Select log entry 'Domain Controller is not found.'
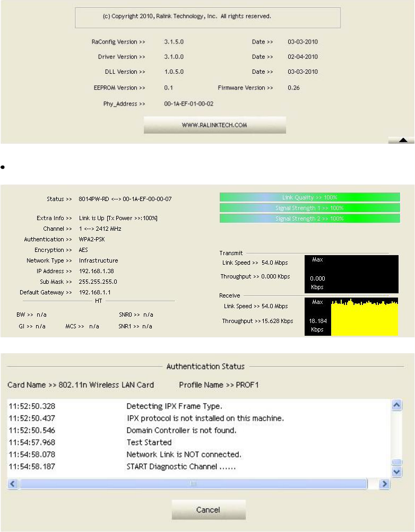Viewport: 415px width, 532px height. [181, 430]
